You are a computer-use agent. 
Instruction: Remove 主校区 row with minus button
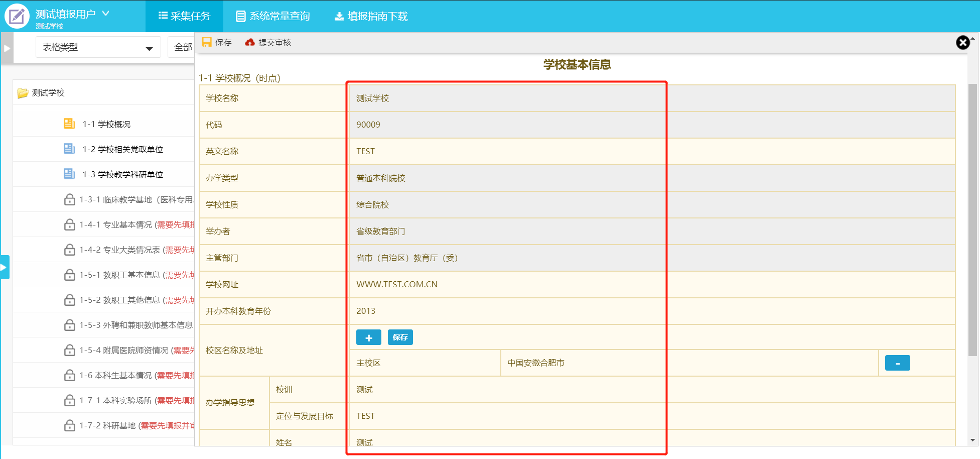[897, 363]
